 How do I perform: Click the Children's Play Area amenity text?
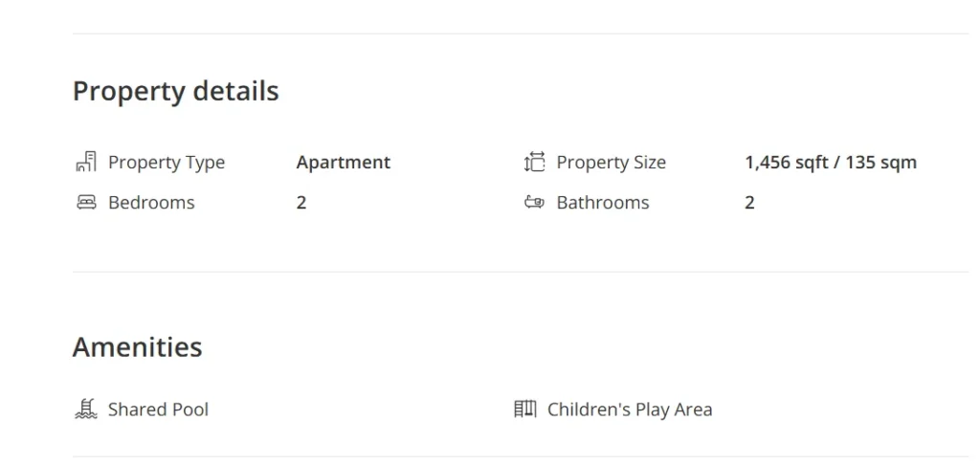(630, 410)
